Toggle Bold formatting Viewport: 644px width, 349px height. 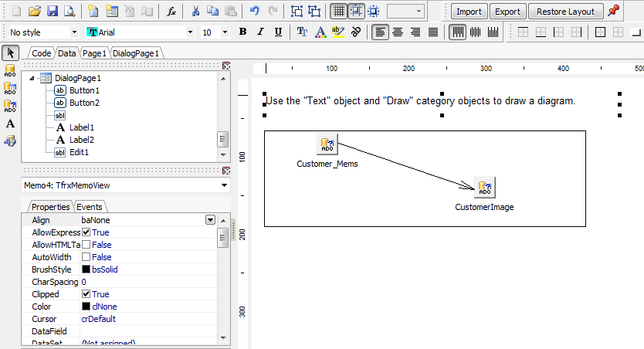[242, 32]
